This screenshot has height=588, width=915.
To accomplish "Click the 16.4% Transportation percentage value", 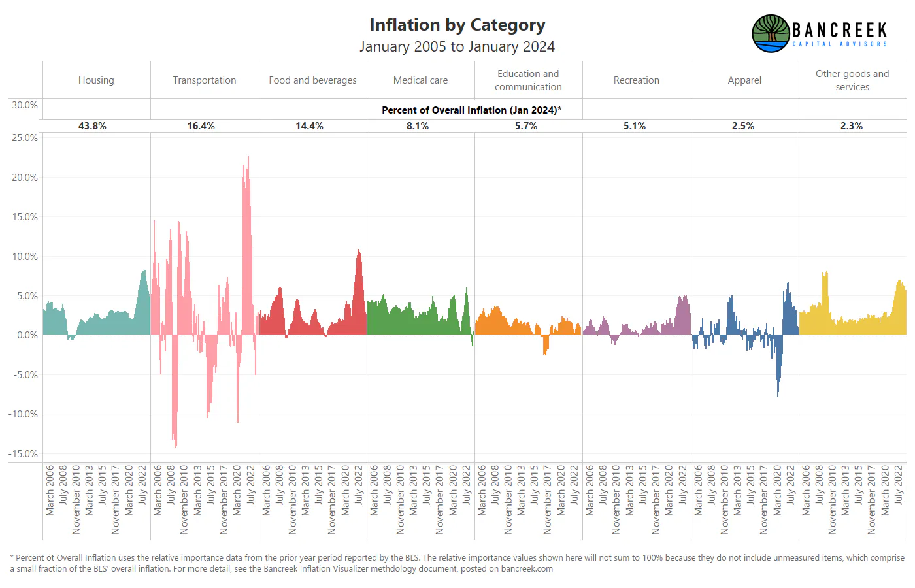I will 201,126.
